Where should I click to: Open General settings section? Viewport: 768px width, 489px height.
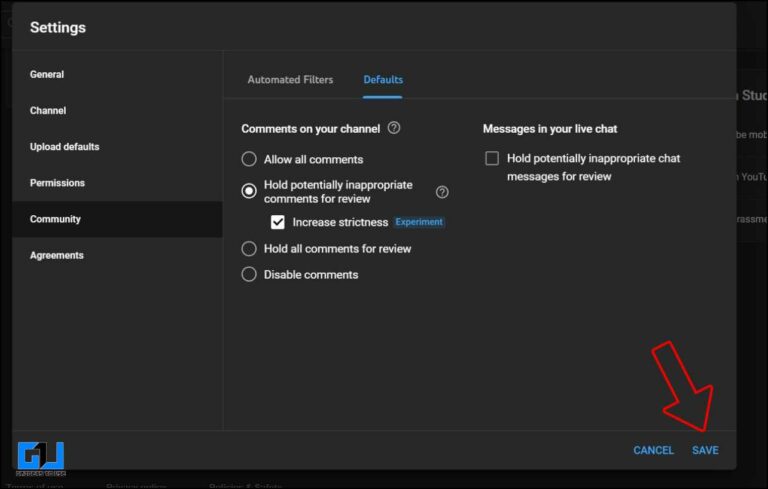point(47,74)
